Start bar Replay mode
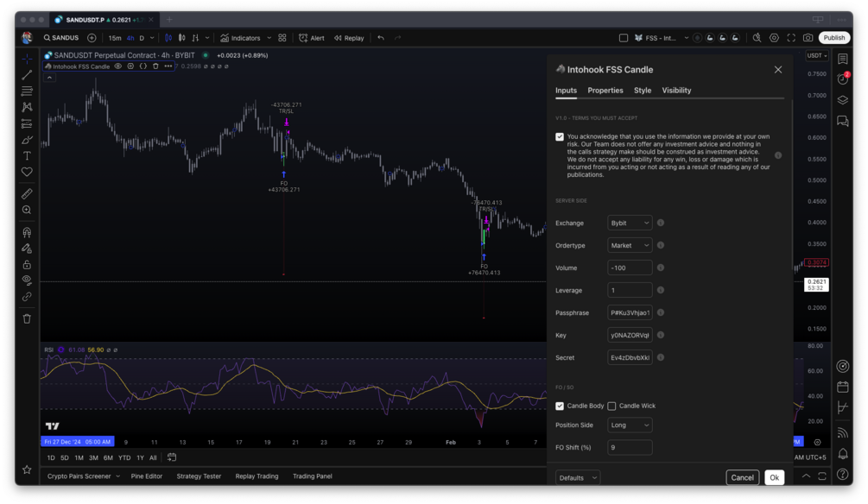The image size is (868, 504). point(349,38)
